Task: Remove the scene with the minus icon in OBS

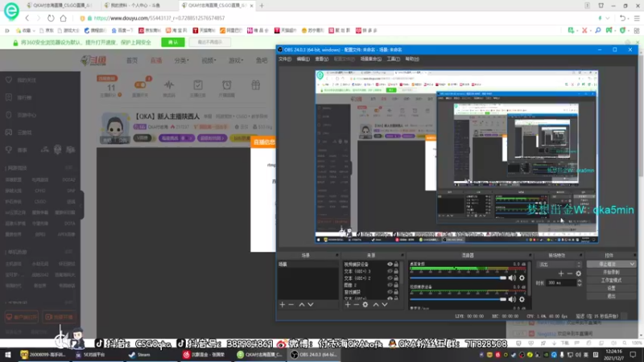Action: 291,305
